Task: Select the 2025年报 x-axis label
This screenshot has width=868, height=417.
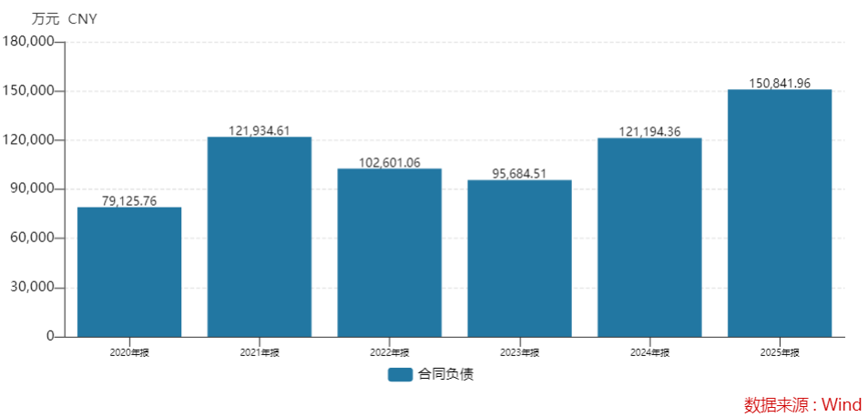Action: click(780, 352)
